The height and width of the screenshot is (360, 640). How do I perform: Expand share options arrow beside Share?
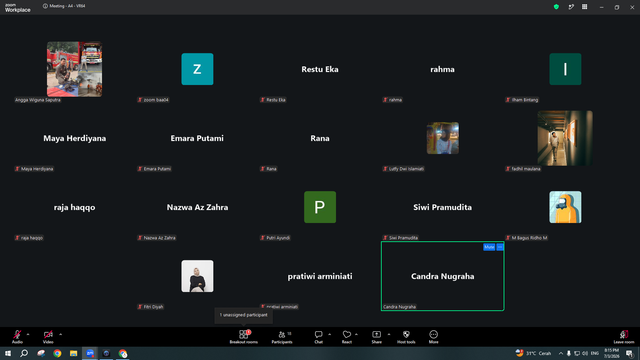pos(389,334)
